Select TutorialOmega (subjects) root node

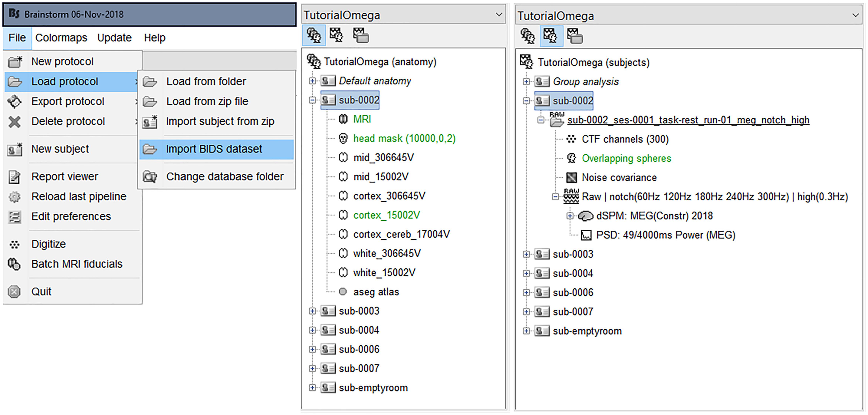point(594,62)
